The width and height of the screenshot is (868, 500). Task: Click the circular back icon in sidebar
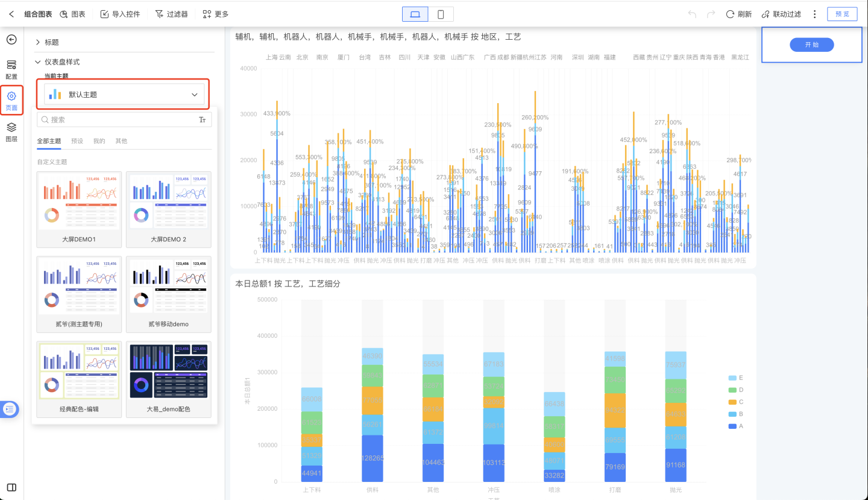coord(11,40)
